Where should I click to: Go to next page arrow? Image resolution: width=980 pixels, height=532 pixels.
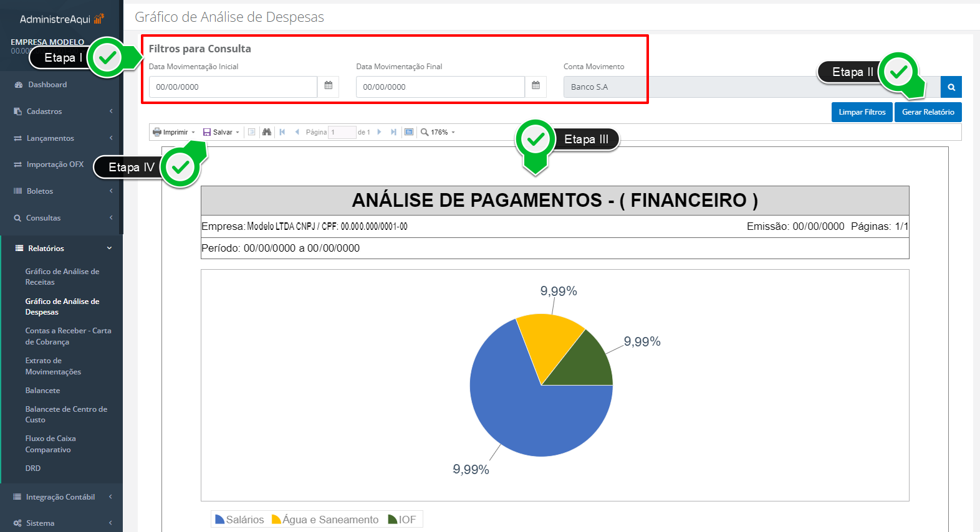tap(379, 132)
